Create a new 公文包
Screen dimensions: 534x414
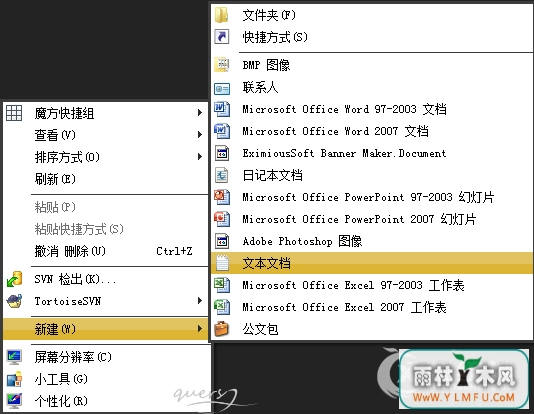372,329
